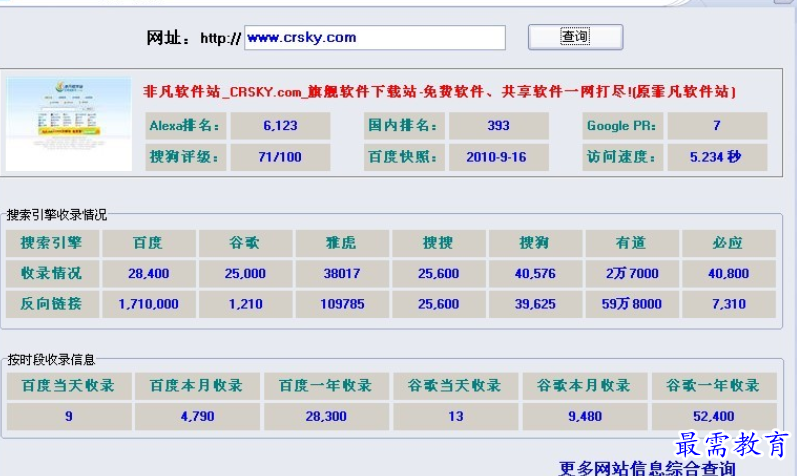
Task: Open the crsky website preview thumbnail
Action: (69, 124)
